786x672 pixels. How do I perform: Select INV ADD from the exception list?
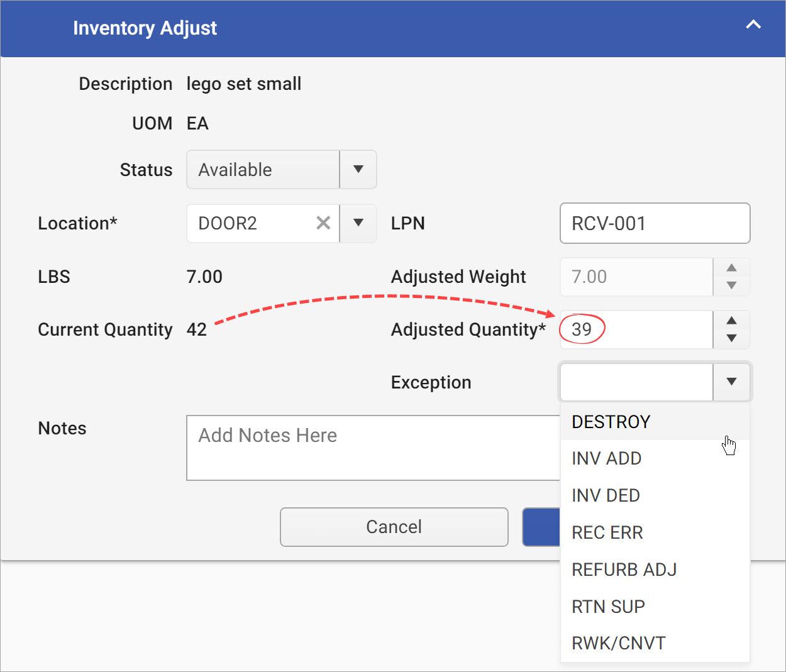click(606, 458)
